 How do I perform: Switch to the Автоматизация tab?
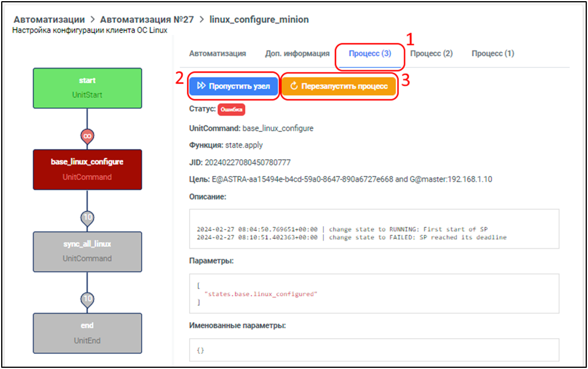pyautogui.click(x=217, y=53)
